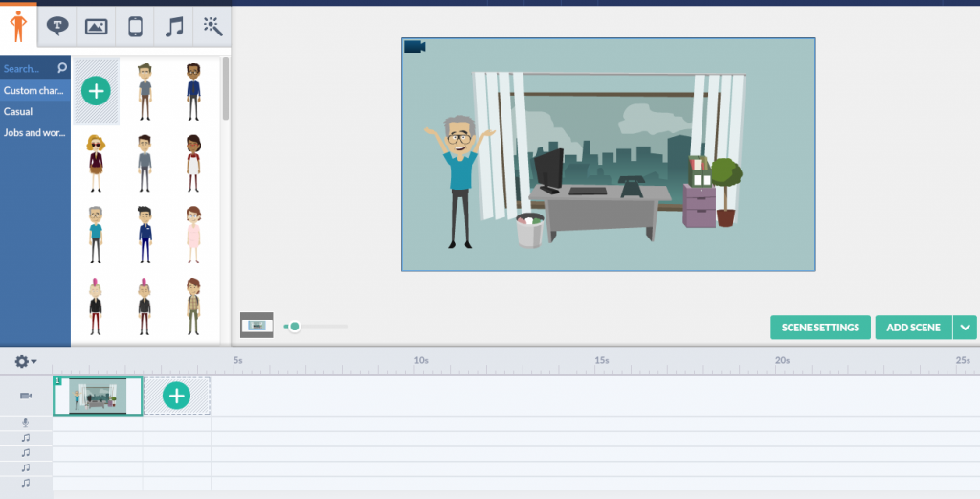Open SCENE SETTINGS
The width and height of the screenshot is (980, 499).
(x=820, y=328)
